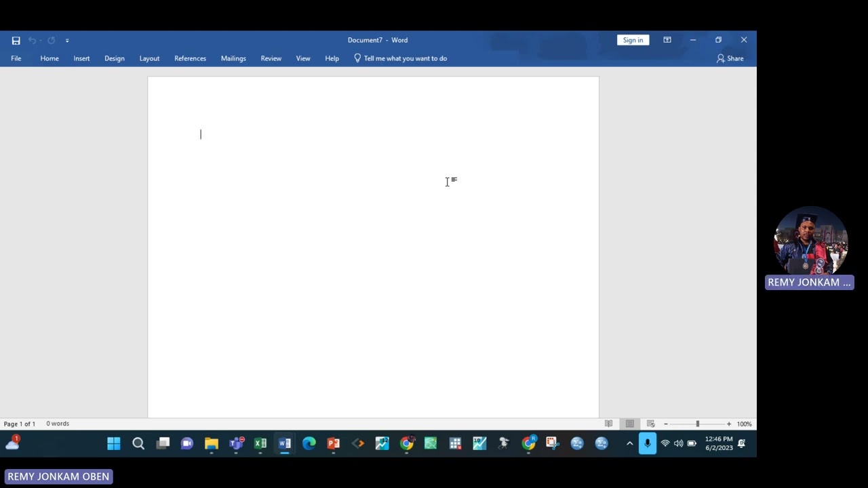Open Ribbon Display Options
The image size is (868, 488).
[x=667, y=40]
